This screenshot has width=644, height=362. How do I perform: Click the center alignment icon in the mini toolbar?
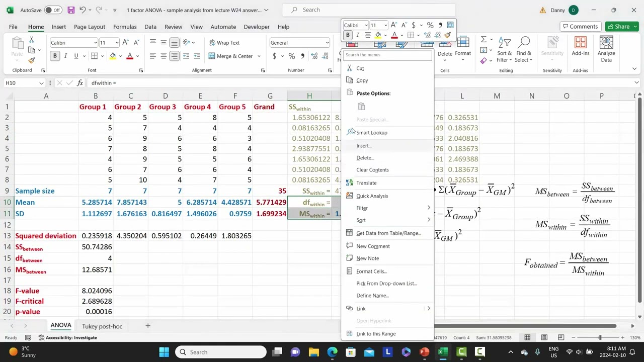click(x=368, y=35)
